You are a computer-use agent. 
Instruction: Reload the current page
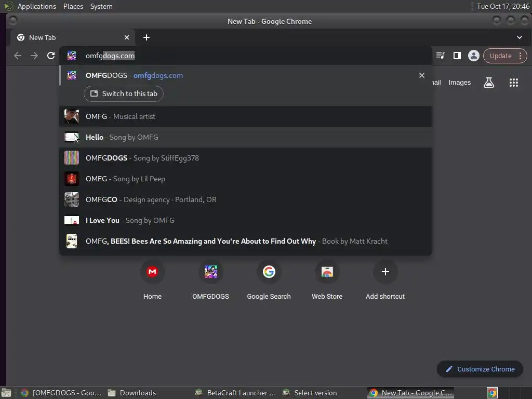point(51,56)
